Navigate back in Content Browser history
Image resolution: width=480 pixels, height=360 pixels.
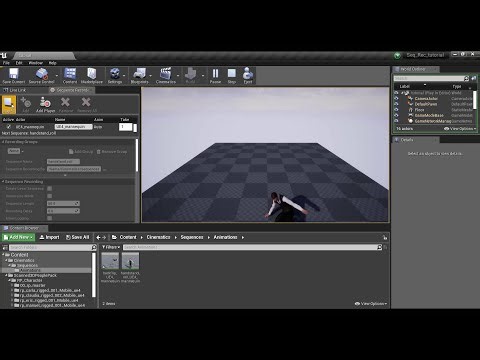(98, 237)
